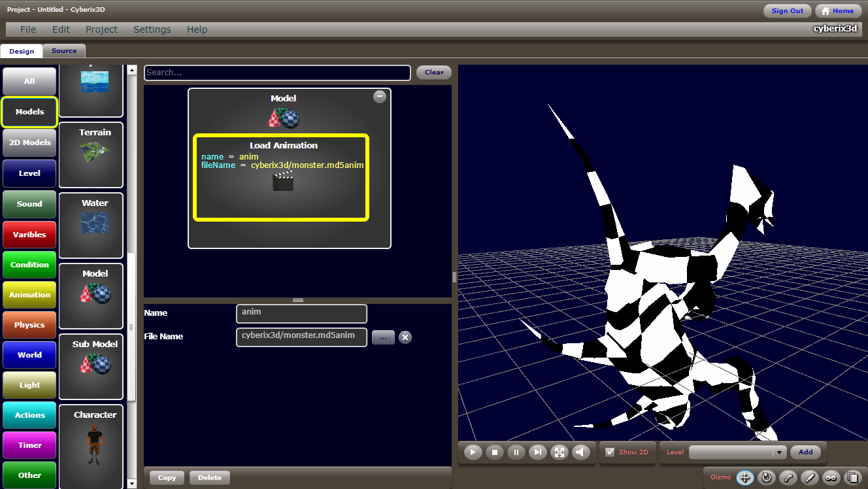
Task: Collapse the Model node with minus icon
Action: coord(380,97)
